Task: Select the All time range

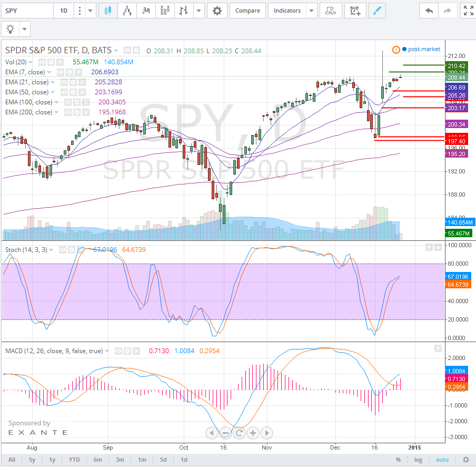Action: (x=12, y=460)
